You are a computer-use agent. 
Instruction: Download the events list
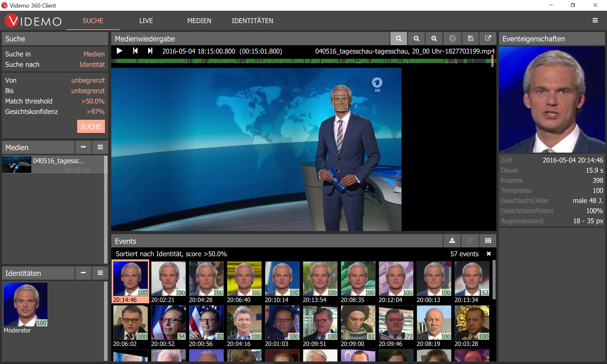coord(452,241)
